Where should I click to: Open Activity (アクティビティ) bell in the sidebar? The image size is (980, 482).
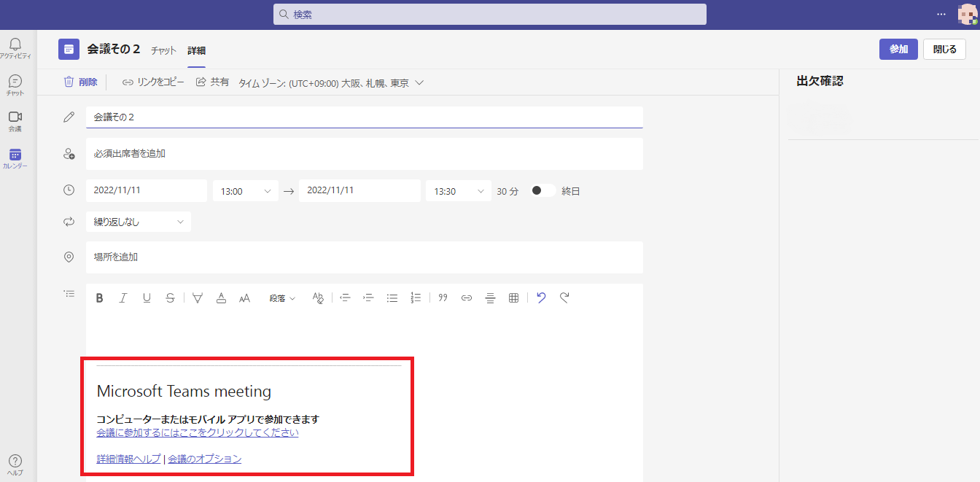(x=15, y=48)
